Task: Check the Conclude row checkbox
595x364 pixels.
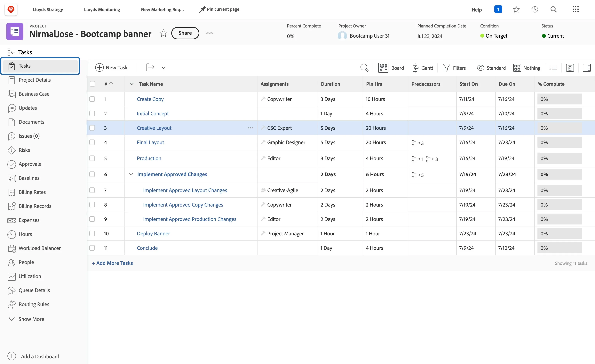Action: pos(92,248)
